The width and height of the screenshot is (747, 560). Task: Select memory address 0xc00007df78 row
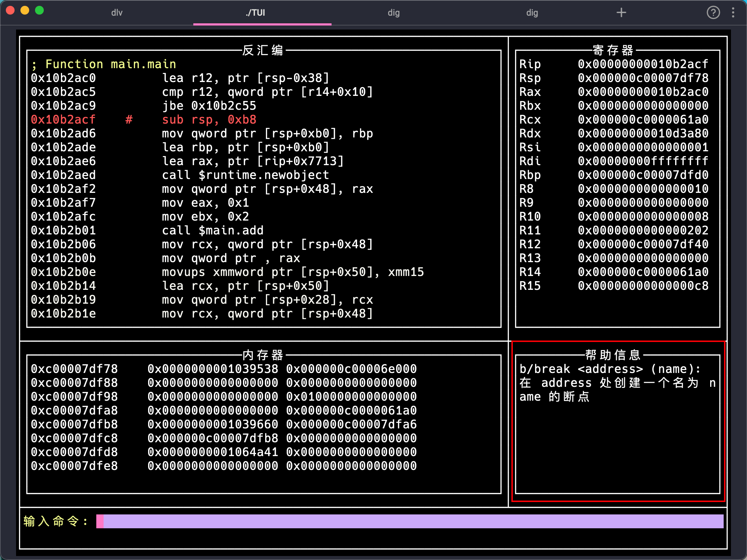(x=74, y=369)
